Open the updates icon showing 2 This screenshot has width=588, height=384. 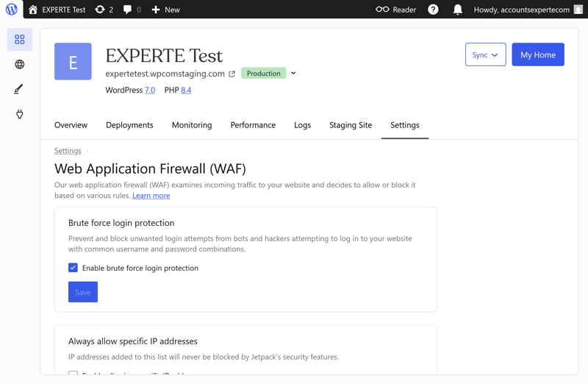[x=104, y=10]
